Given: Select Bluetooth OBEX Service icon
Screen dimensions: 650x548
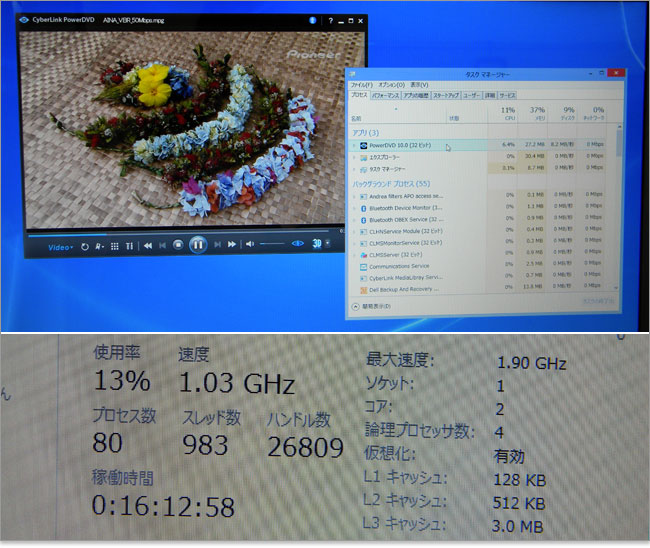Looking at the screenshot, I should 364,220.
